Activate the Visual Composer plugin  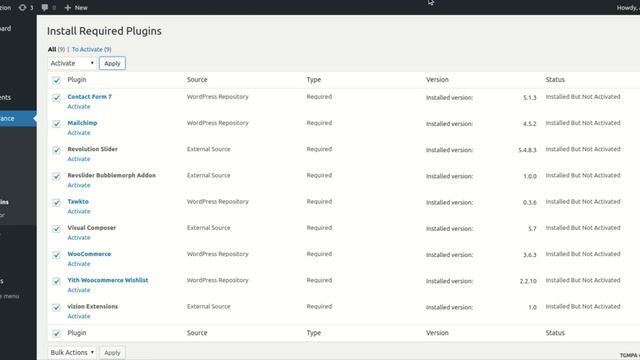tap(79, 238)
